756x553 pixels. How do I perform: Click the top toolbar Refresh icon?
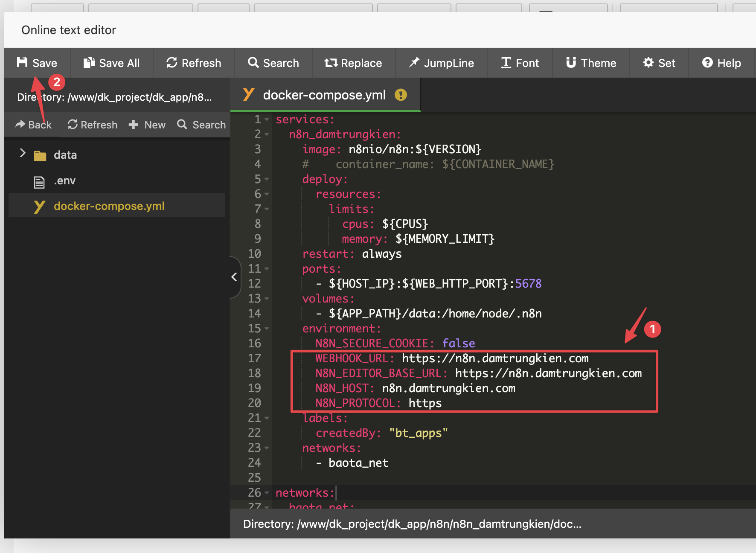[x=172, y=62]
